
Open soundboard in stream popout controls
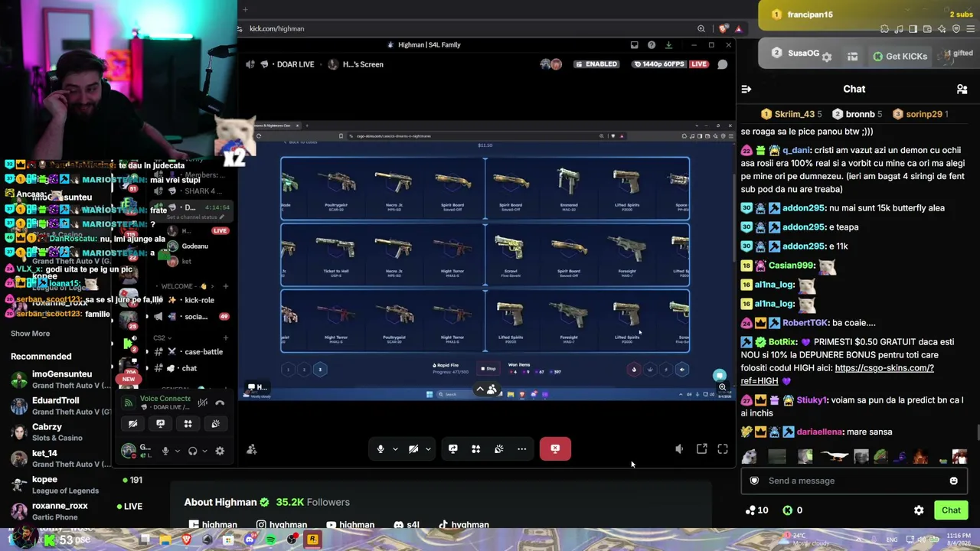(498, 449)
